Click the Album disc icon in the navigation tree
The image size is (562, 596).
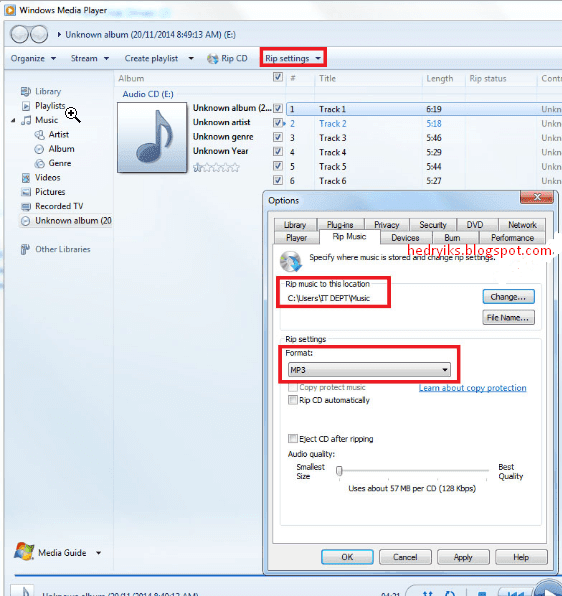tap(39, 149)
